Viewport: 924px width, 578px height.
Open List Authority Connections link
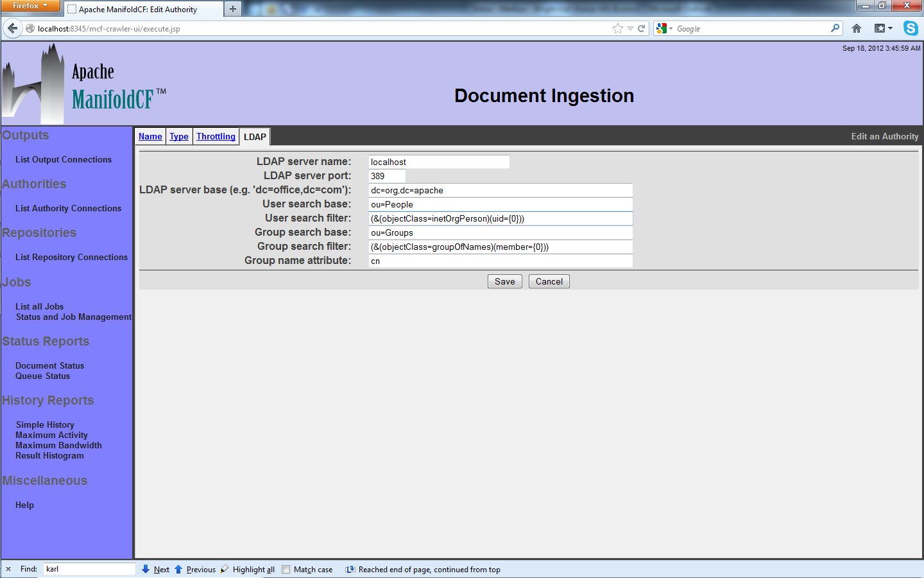click(x=68, y=209)
